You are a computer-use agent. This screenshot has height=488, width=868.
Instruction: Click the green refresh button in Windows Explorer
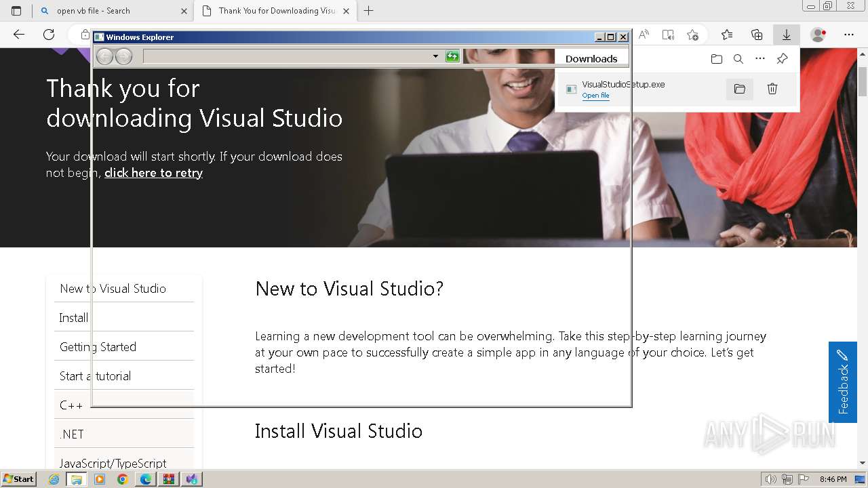[452, 56]
